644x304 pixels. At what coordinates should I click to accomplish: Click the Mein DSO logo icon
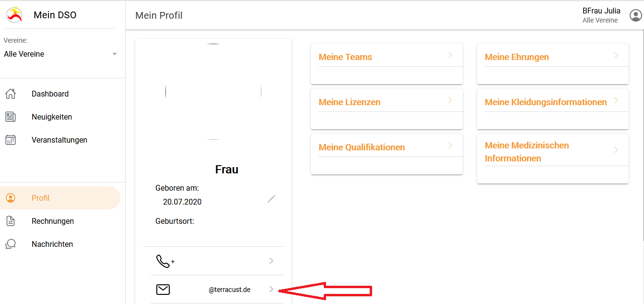(x=14, y=14)
